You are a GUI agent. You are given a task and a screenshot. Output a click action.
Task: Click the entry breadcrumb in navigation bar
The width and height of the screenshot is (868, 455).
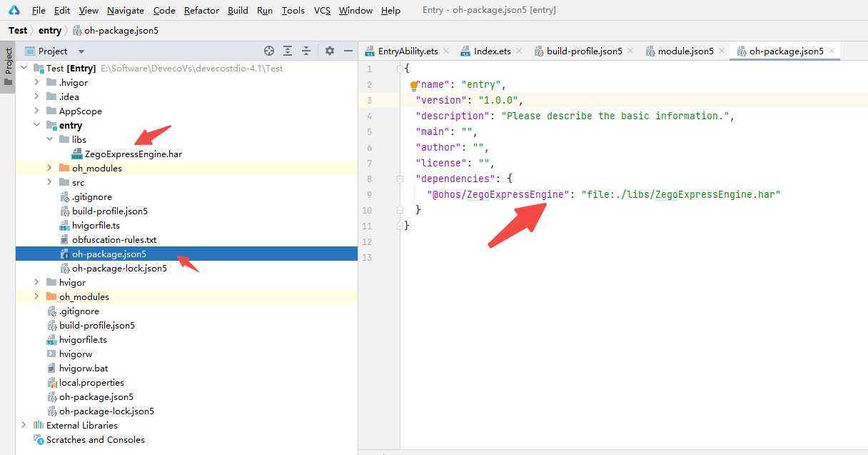pos(49,31)
